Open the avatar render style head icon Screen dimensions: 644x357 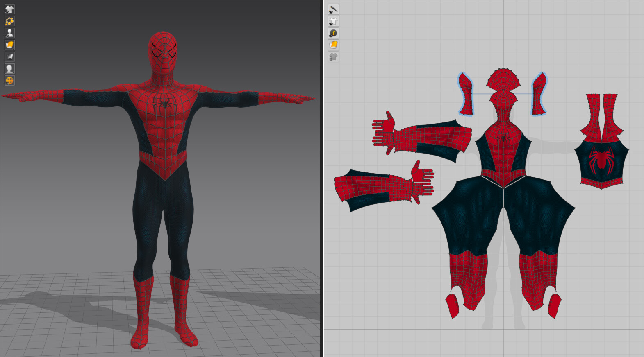[9, 68]
